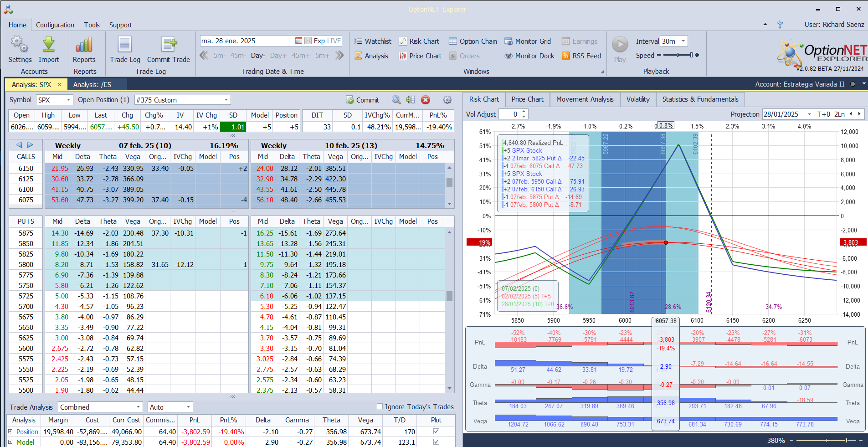Open the Volatility tab
Viewport: 868px width, 447px height.
point(638,99)
